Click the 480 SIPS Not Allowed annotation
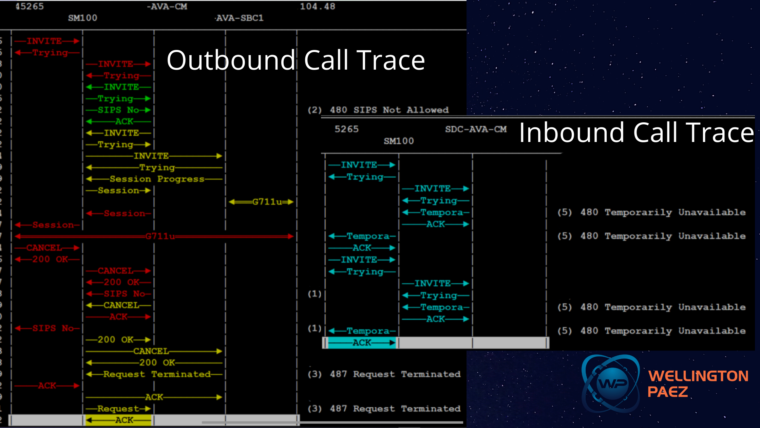The image size is (760, 428). 378,110
